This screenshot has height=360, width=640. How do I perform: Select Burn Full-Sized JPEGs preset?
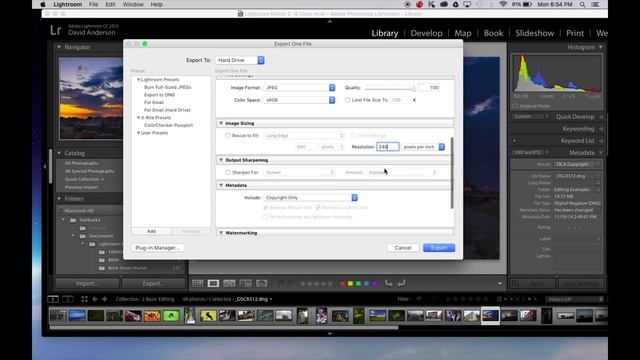pyautogui.click(x=167, y=87)
